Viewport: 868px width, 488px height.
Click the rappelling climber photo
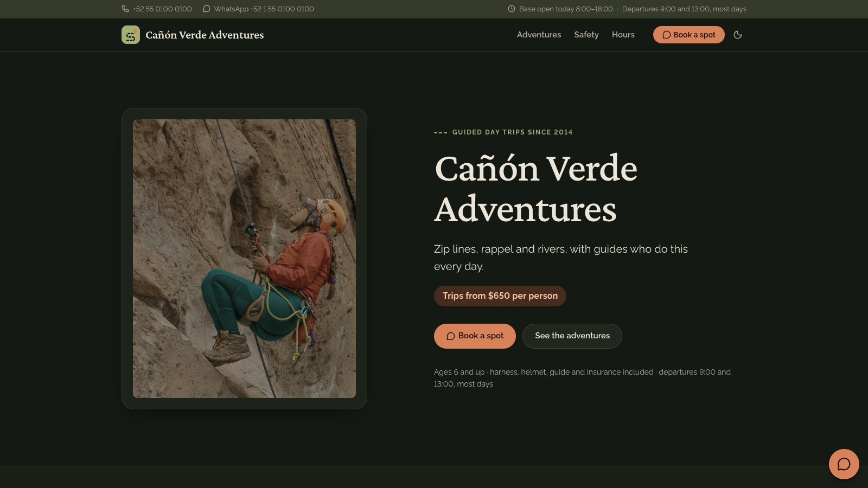pyautogui.click(x=244, y=259)
